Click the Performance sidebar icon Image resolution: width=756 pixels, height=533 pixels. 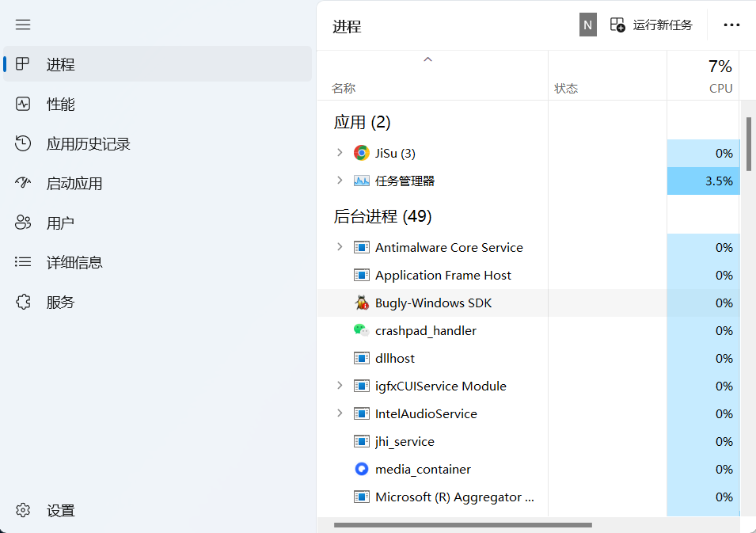click(x=23, y=104)
